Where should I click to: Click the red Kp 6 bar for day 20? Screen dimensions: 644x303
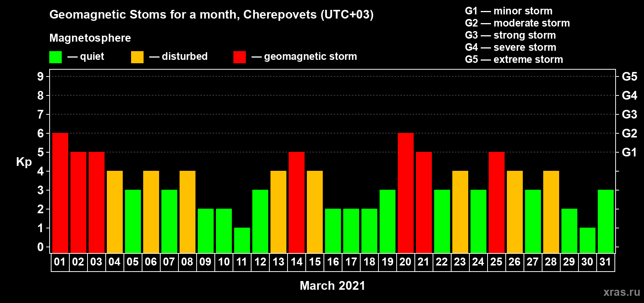tap(406, 193)
